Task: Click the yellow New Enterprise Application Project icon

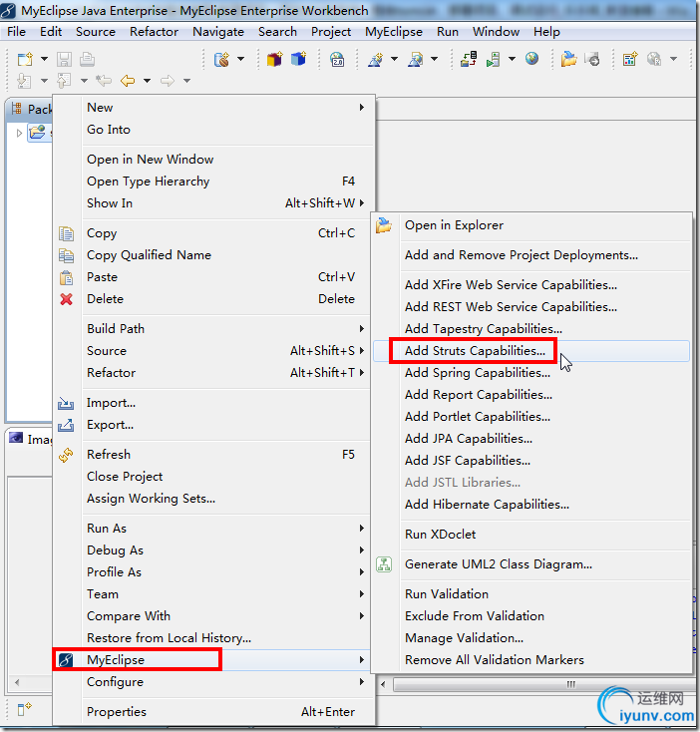Action: click(274, 59)
